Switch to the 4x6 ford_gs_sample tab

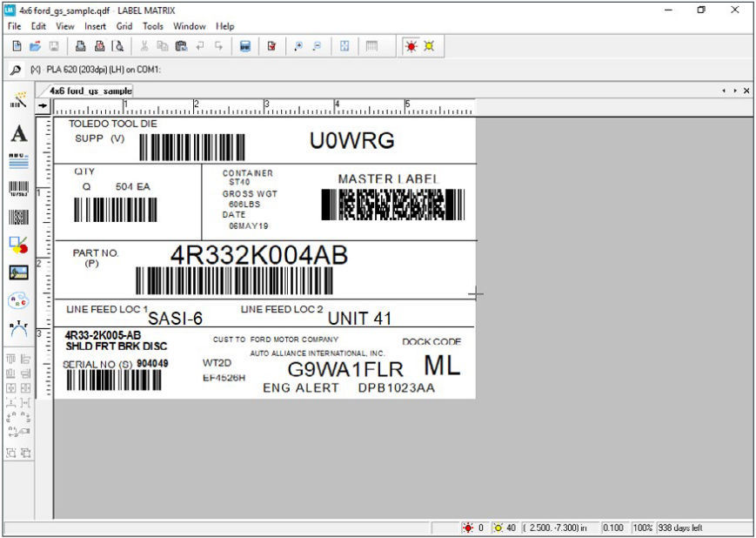coord(87,90)
